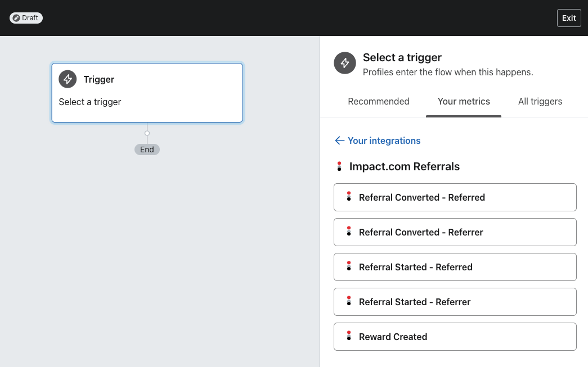The height and width of the screenshot is (367, 588).
Task: Open the All triggers tab
Action: 540,102
